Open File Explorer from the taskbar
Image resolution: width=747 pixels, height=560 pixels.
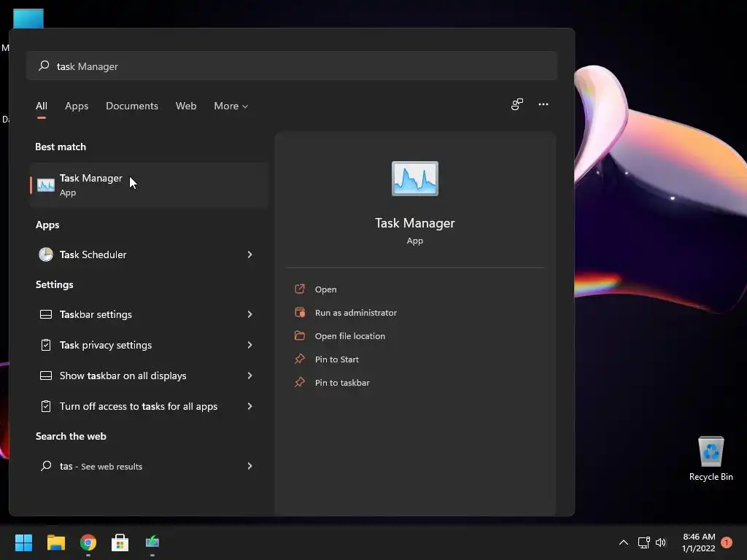55,542
